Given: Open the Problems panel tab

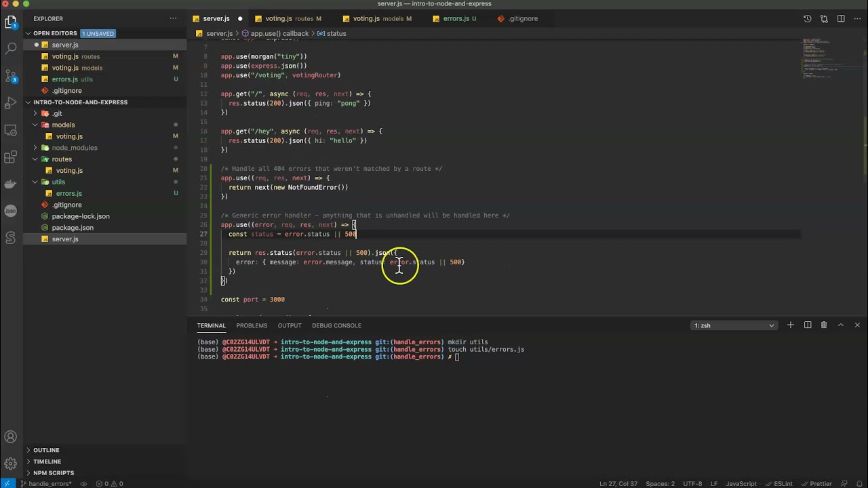Looking at the screenshot, I should tap(252, 325).
